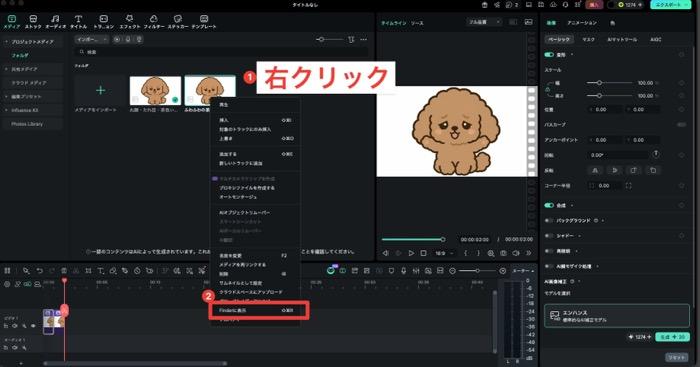
Task: Click the scale width slider handle
Action: point(599,83)
